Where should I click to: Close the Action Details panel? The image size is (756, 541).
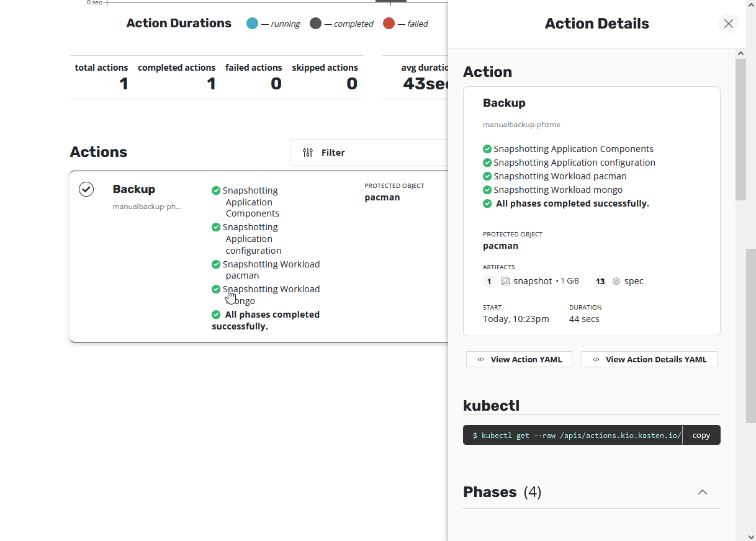tap(728, 24)
